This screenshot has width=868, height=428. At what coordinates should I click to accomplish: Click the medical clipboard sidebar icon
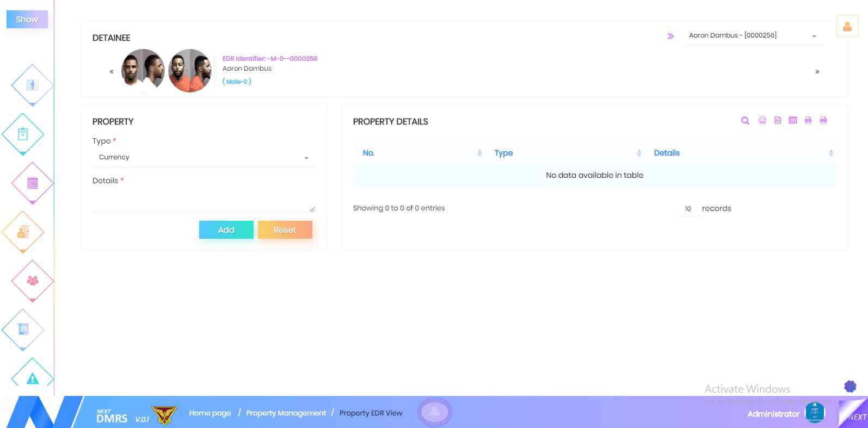pos(23,134)
